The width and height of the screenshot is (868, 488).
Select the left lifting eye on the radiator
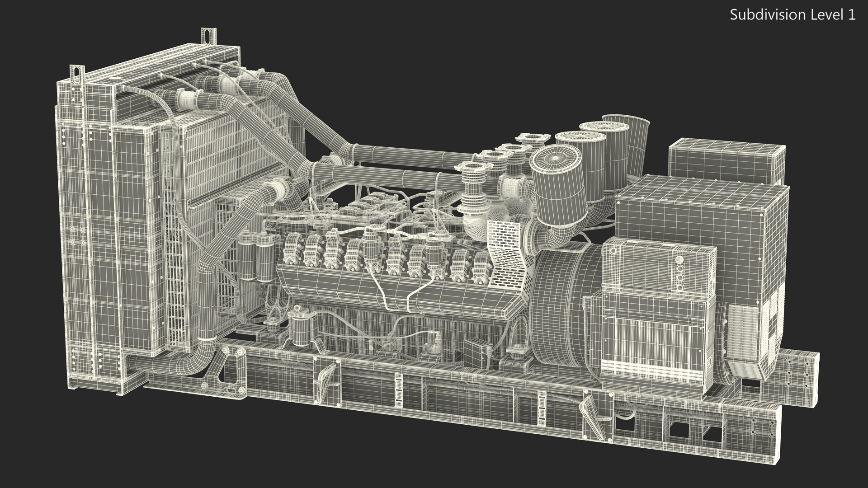tap(77, 74)
